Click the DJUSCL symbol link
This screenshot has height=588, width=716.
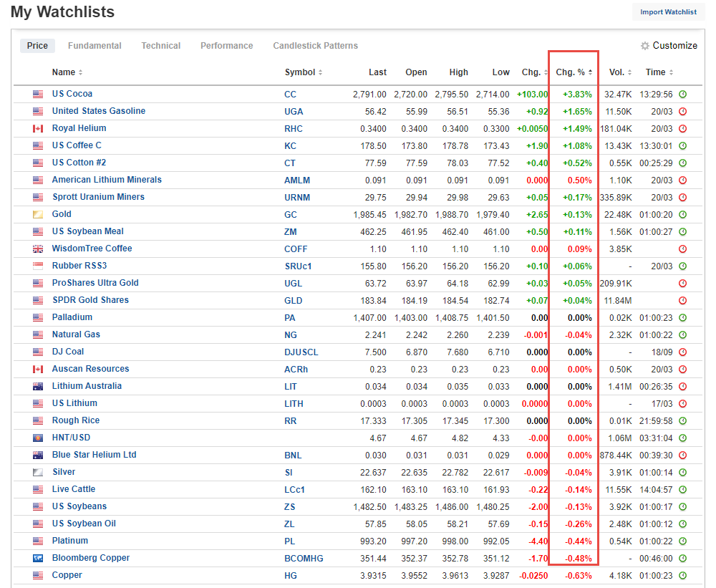[301, 352]
